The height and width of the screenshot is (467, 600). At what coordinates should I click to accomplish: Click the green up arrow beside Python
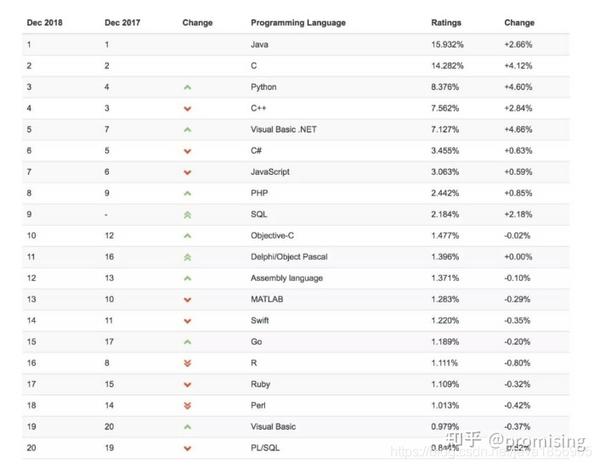(187, 88)
